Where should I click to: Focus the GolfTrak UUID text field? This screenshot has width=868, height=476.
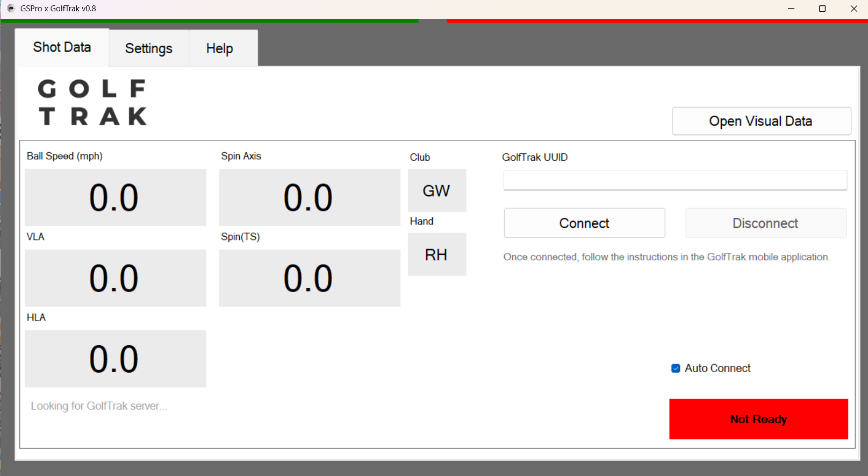675,180
